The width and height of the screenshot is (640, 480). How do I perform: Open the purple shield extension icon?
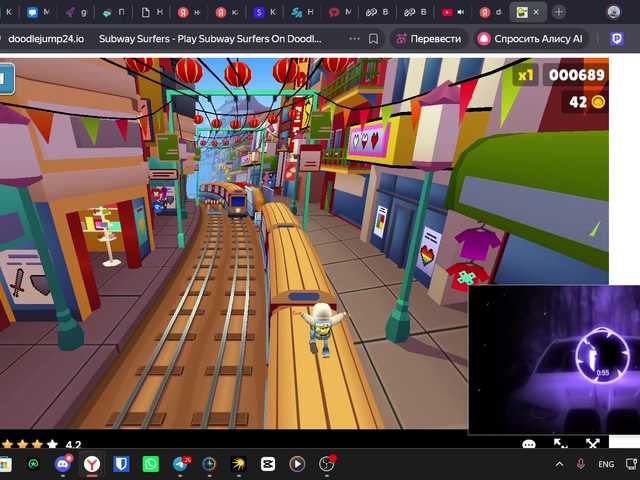(617, 39)
